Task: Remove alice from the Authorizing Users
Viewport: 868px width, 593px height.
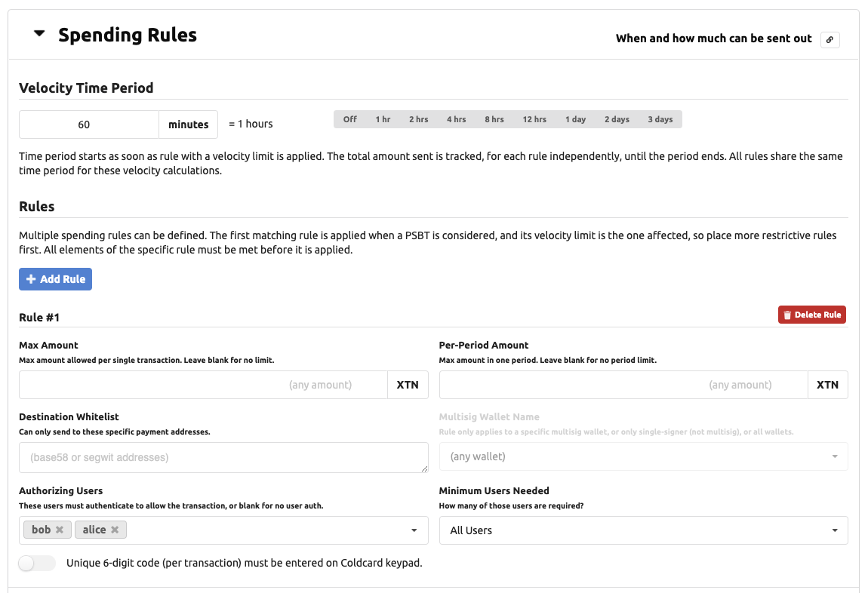Action: pos(115,530)
